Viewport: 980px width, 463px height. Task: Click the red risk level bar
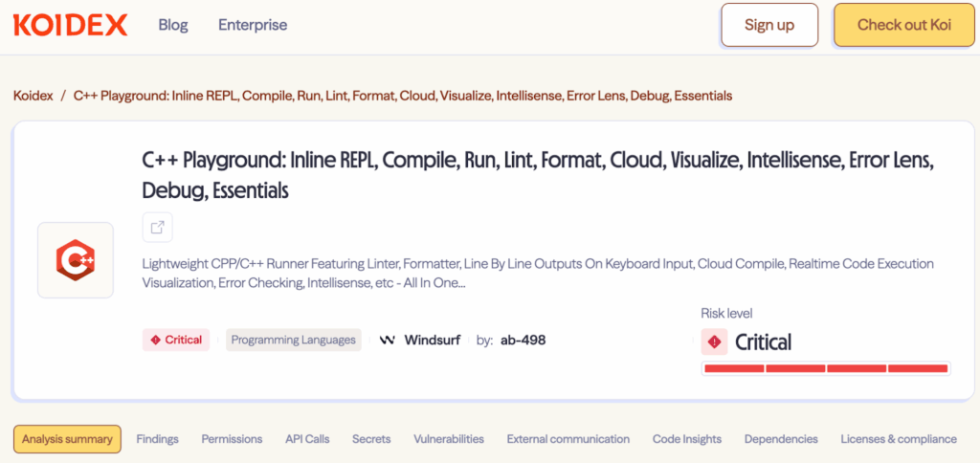pos(825,368)
